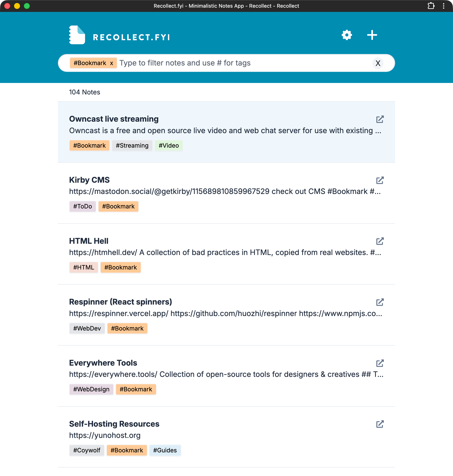
Task: Open HTML Hell via the external link icon
Action: click(x=380, y=241)
